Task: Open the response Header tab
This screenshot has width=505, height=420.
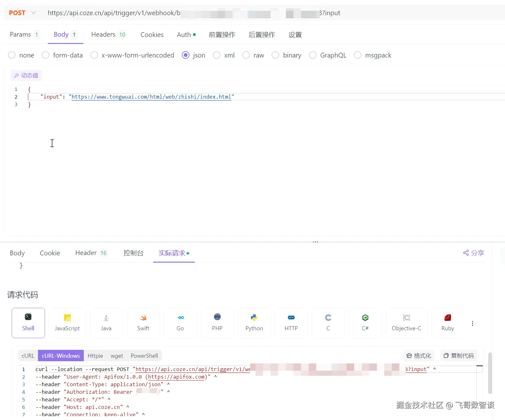Action: pos(91,253)
